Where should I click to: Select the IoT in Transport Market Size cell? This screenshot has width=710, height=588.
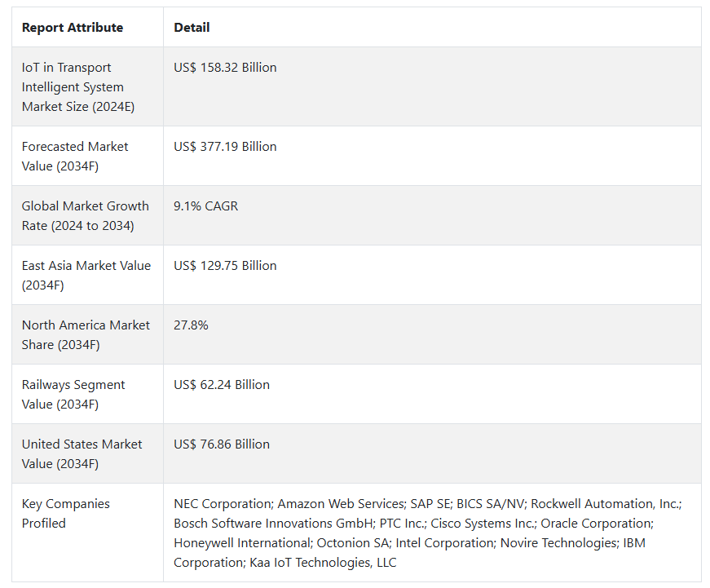(78, 87)
